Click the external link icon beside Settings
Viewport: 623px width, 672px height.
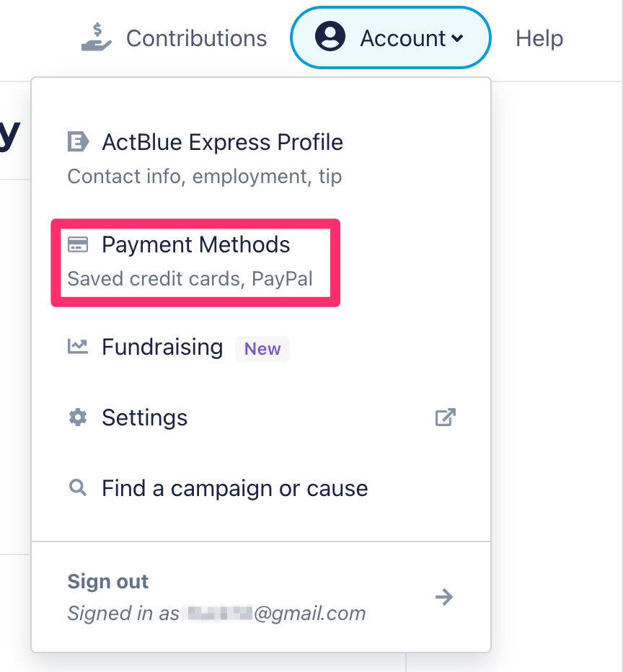pyautogui.click(x=445, y=417)
